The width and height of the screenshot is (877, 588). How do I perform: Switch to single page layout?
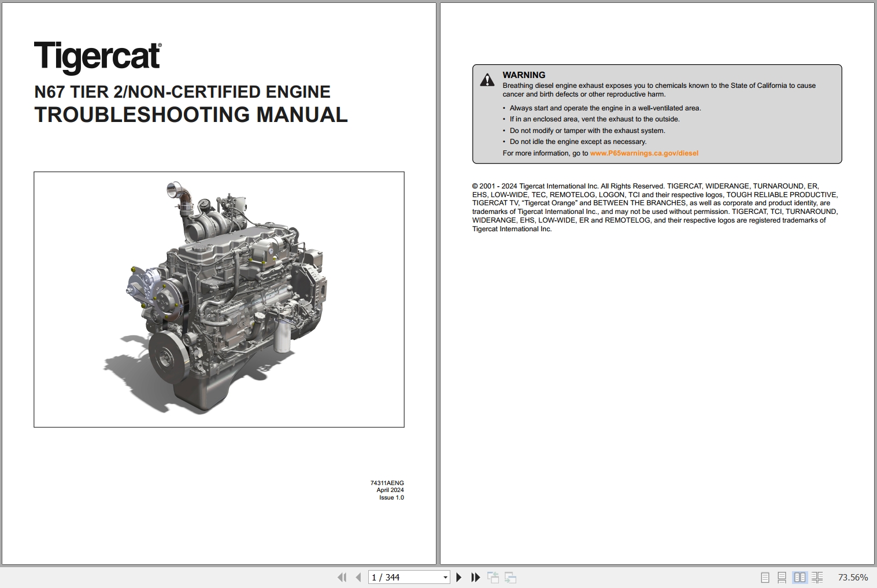764,577
